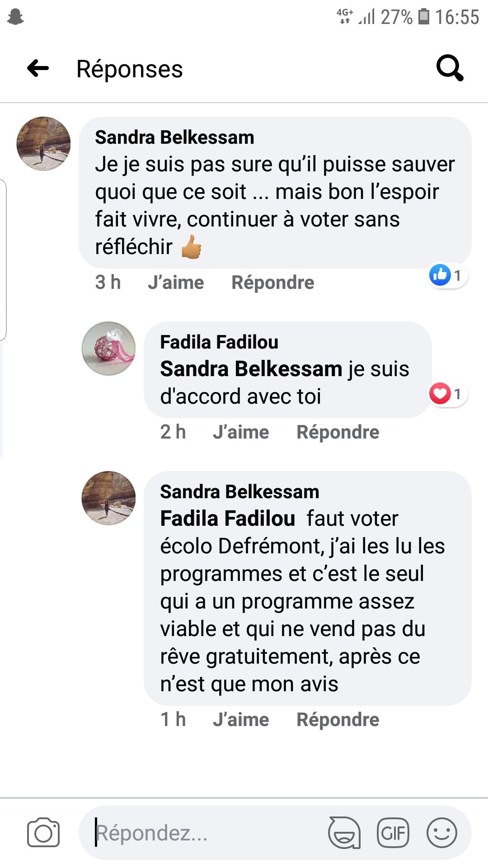Reply to Sandra's 1 h comment
This screenshot has height=868, width=488.
tap(338, 720)
